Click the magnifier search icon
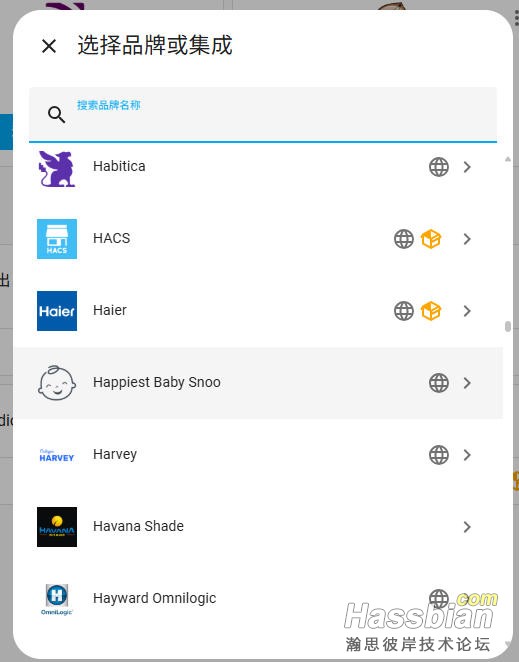 click(56, 114)
